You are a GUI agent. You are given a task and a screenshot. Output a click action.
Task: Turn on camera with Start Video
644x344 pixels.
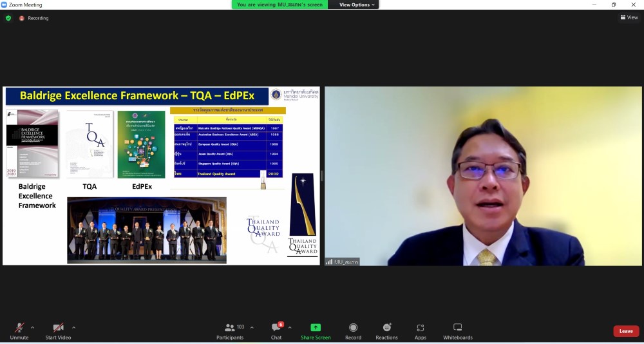(x=58, y=331)
